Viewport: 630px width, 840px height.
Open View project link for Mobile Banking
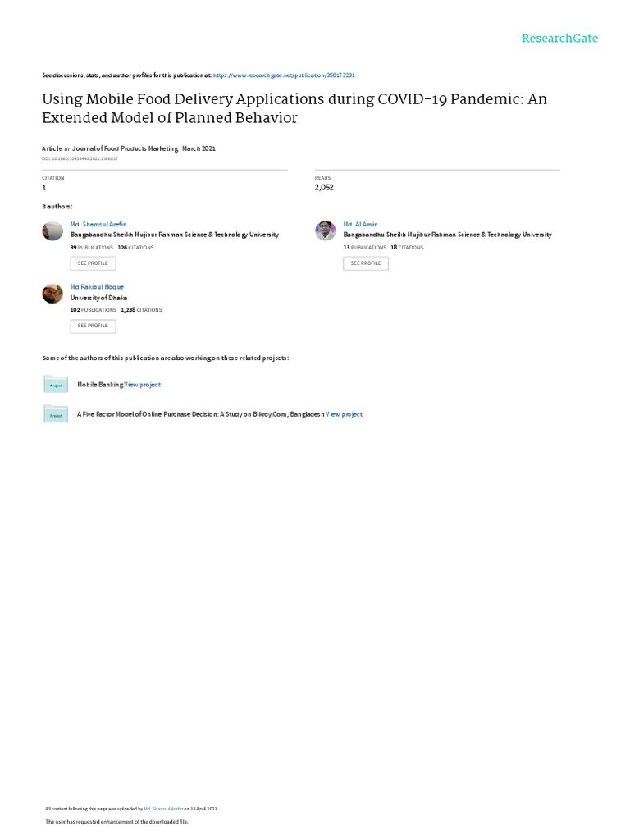pyautogui.click(x=143, y=385)
